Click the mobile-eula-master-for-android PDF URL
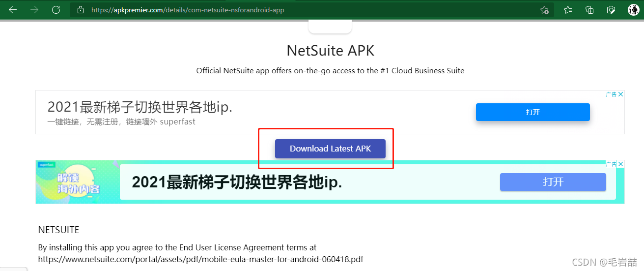This screenshot has height=271, width=644. click(x=201, y=259)
